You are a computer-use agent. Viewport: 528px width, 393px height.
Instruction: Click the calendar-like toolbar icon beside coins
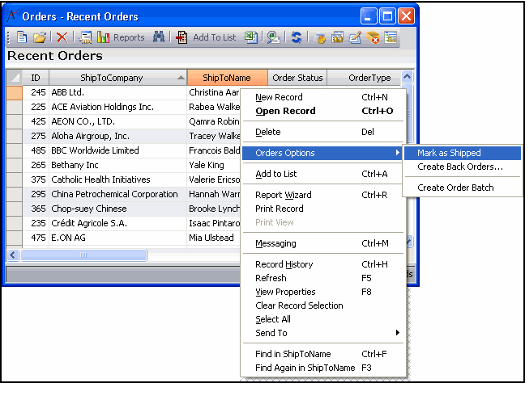tap(337, 37)
